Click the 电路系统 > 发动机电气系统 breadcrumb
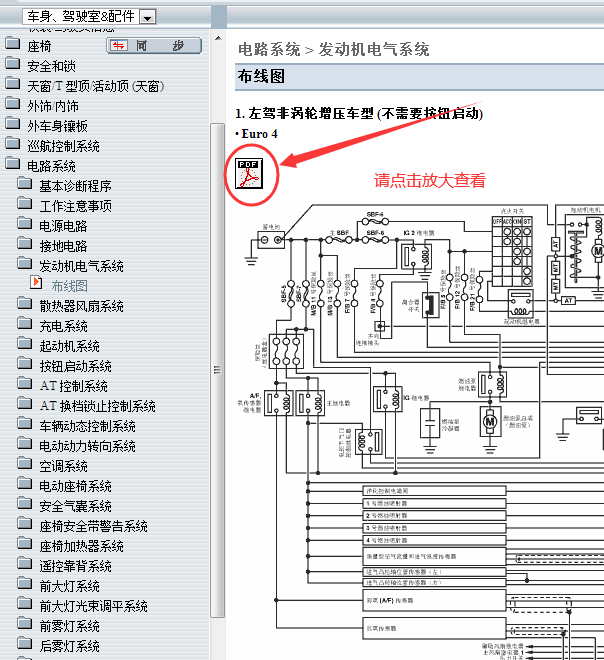The height and width of the screenshot is (660, 604). 334,50
